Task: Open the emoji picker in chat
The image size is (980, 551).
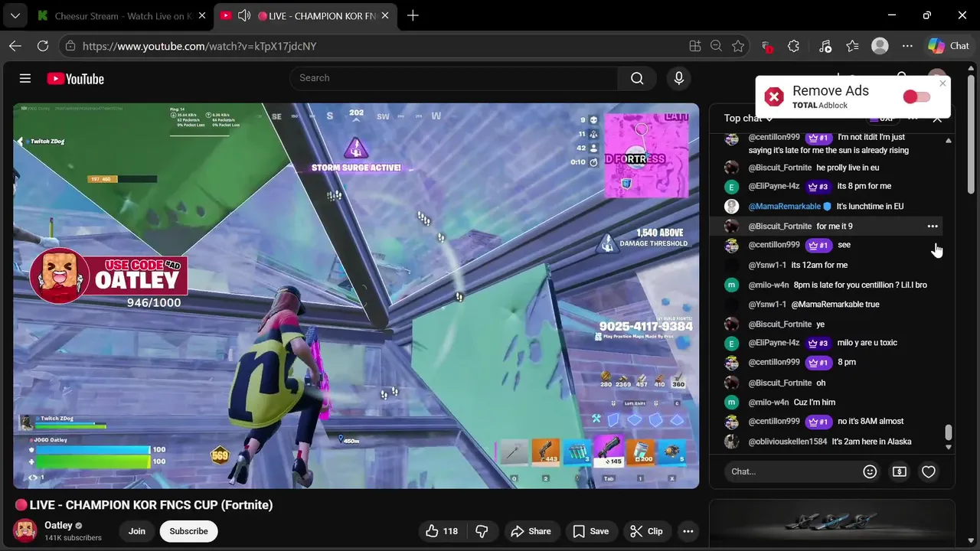Action: pos(870,471)
